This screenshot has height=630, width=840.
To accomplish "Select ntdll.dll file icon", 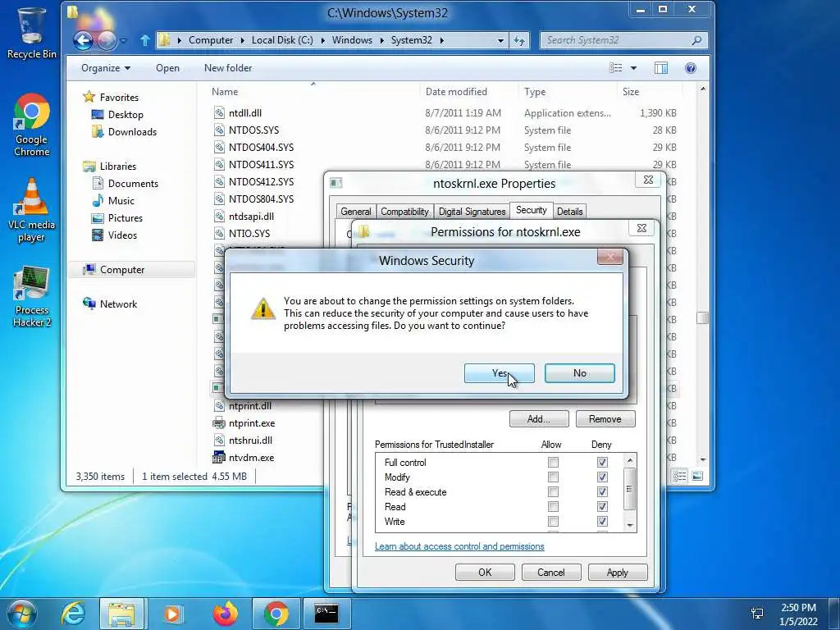I will tap(219, 112).
